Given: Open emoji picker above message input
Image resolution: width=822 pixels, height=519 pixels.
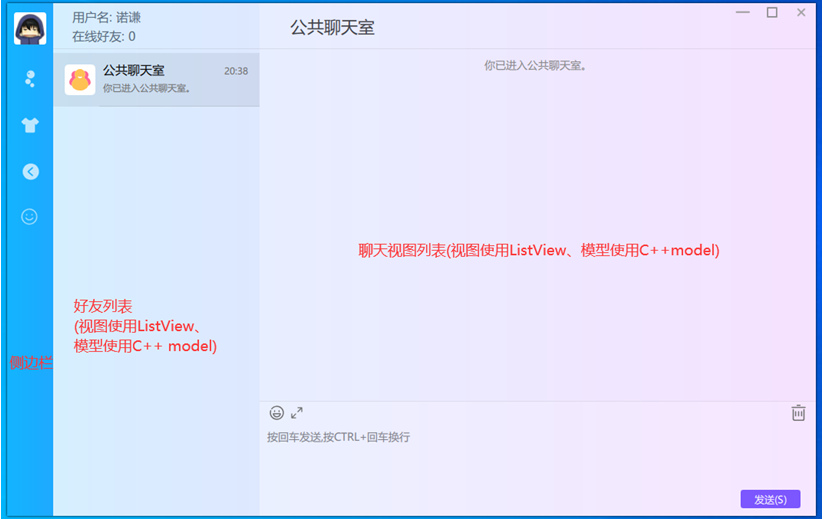Looking at the screenshot, I should pyautogui.click(x=277, y=413).
